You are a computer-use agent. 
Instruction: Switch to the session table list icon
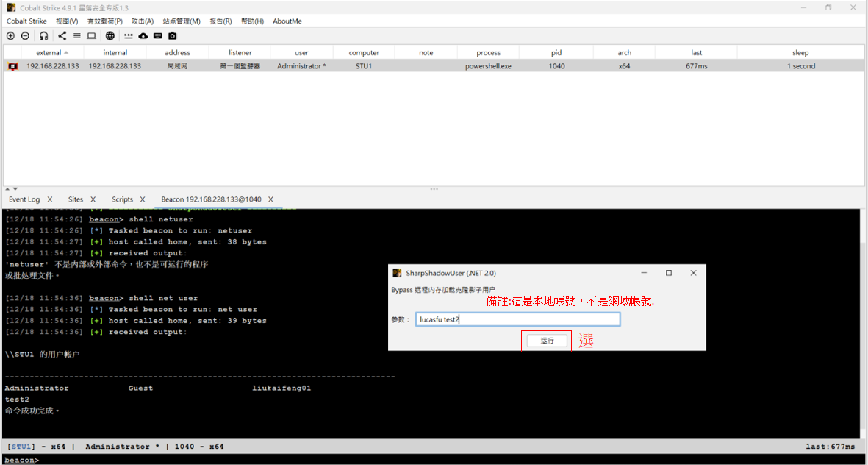[77, 35]
